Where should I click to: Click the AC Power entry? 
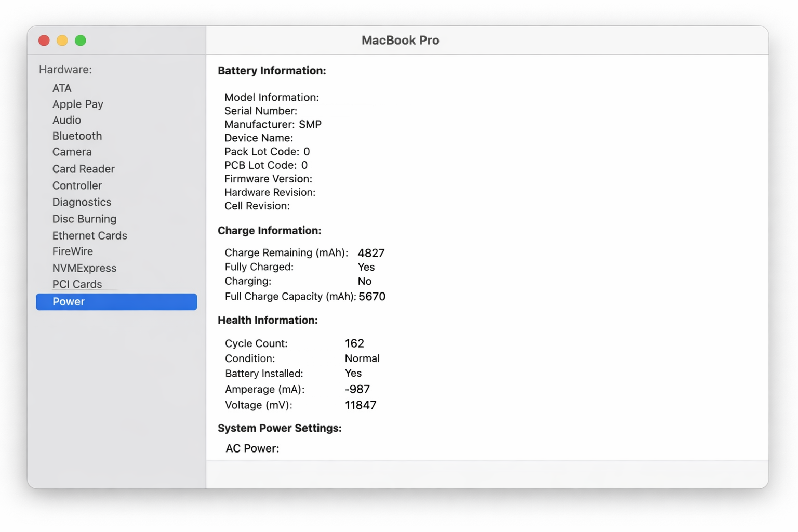pyautogui.click(x=251, y=448)
